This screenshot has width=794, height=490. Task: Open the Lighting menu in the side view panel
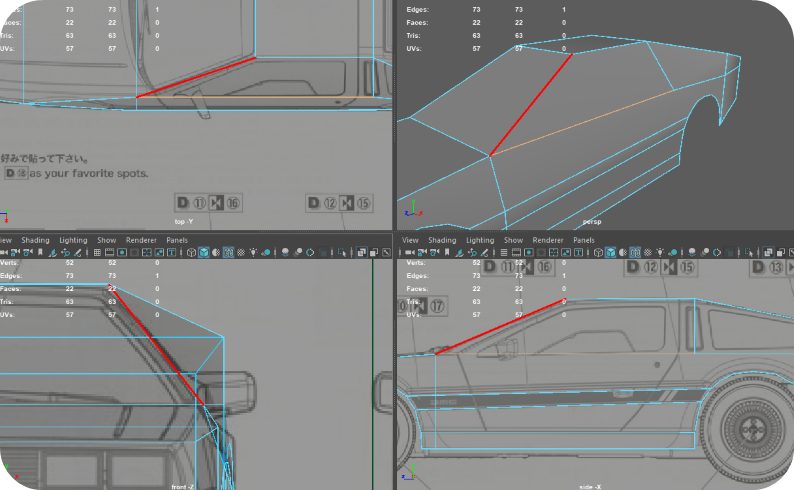click(480, 240)
